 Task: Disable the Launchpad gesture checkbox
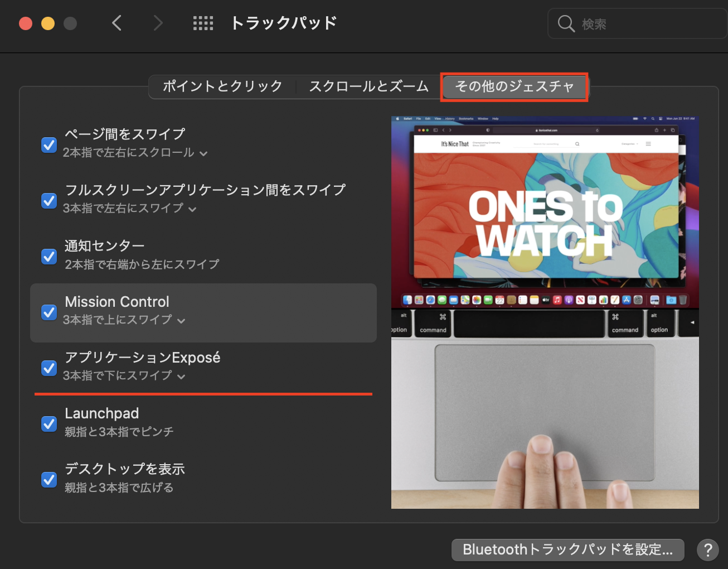coord(49,424)
